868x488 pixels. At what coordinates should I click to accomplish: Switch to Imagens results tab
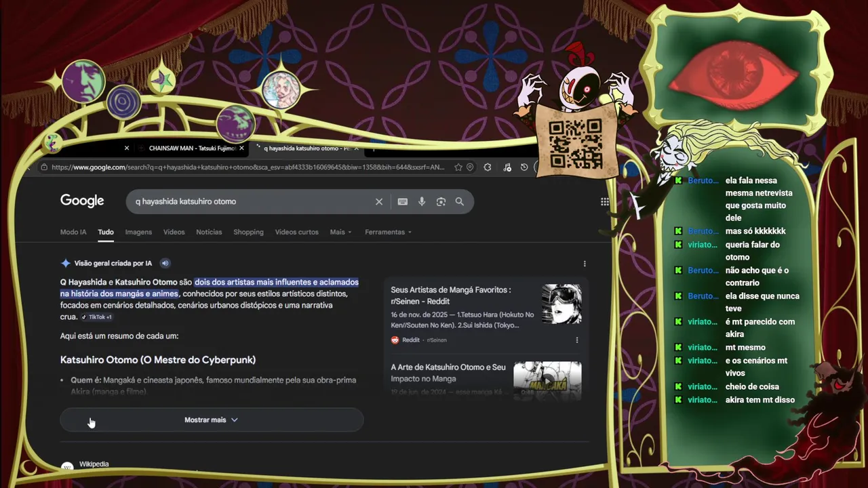pyautogui.click(x=138, y=232)
